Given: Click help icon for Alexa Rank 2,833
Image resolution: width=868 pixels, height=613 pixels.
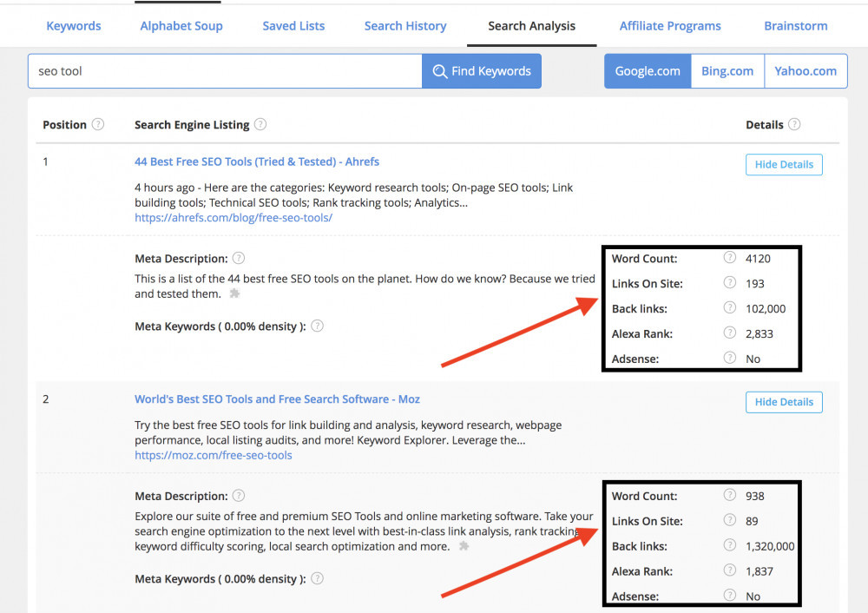Looking at the screenshot, I should (x=730, y=333).
